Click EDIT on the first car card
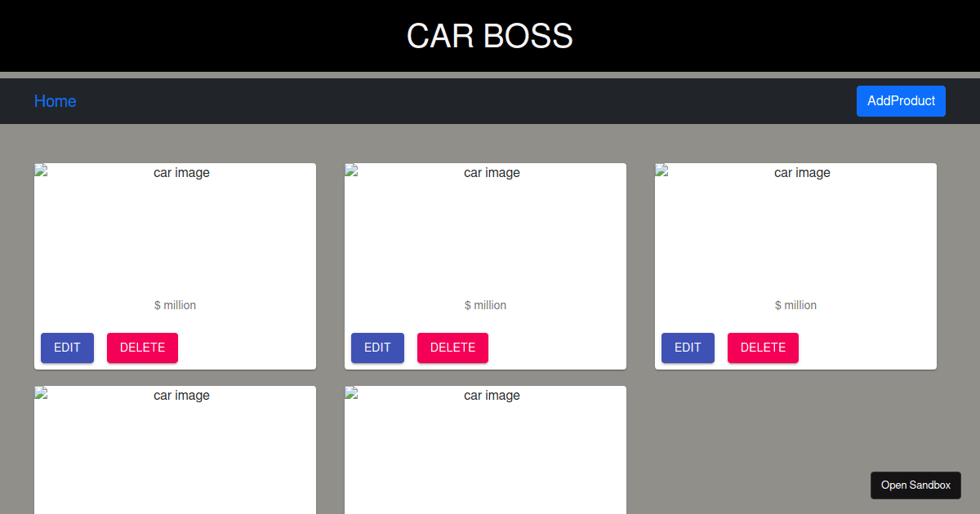 (x=67, y=348)
